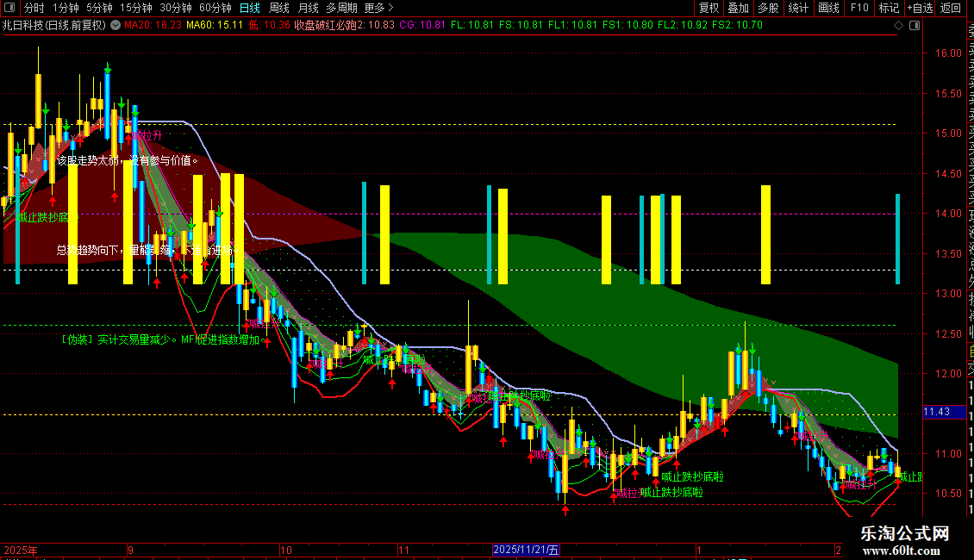Select the 5分钟 period tab

coord(99,8)
